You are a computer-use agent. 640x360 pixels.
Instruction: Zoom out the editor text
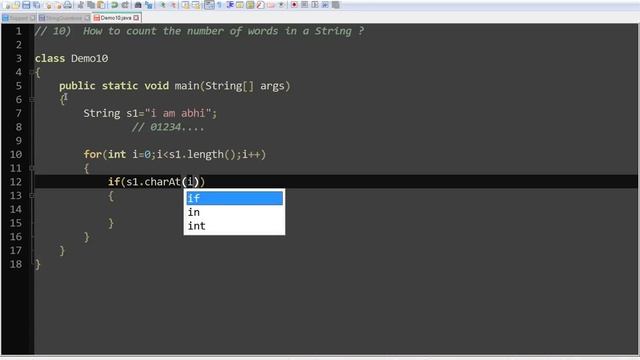pyautogui.click(x=173, y=5)
